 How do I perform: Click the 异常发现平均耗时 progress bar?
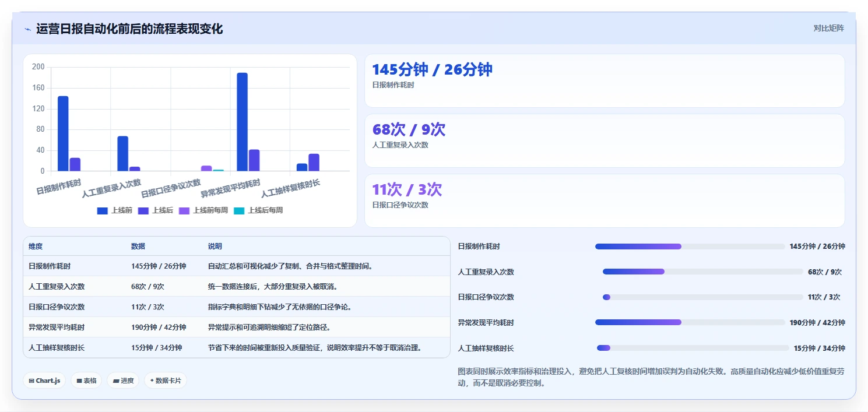point(690,322)
